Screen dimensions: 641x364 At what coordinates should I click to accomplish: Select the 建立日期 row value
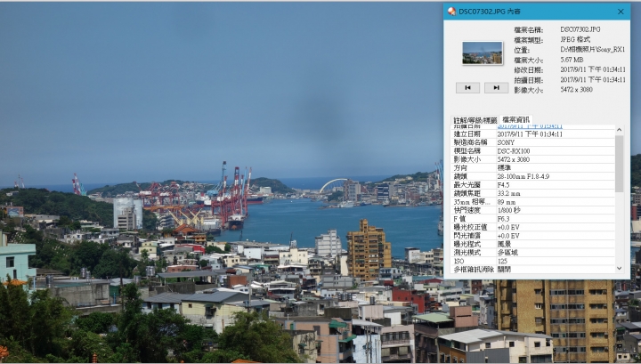click(x=530, y=134)
